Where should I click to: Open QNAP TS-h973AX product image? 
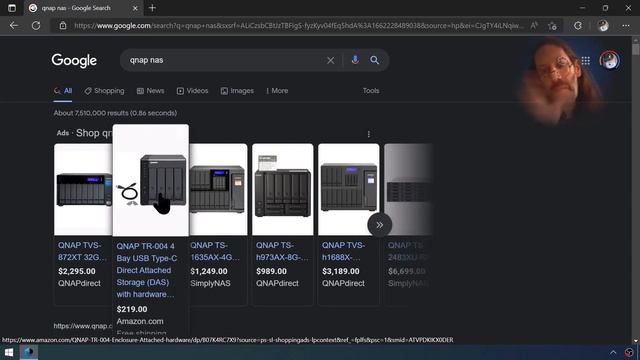click(x=282, y=189)
